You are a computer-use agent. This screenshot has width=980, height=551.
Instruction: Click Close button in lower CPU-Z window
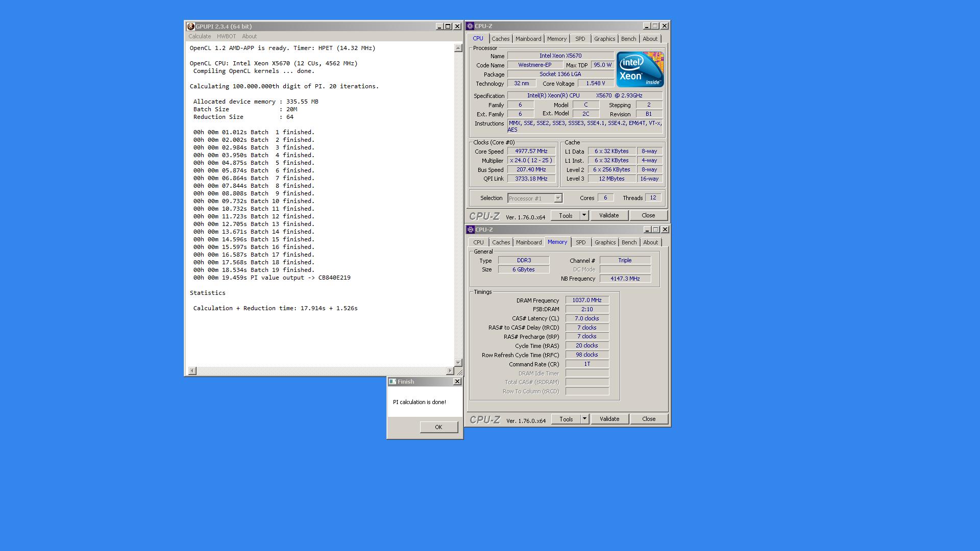(649, 419)
